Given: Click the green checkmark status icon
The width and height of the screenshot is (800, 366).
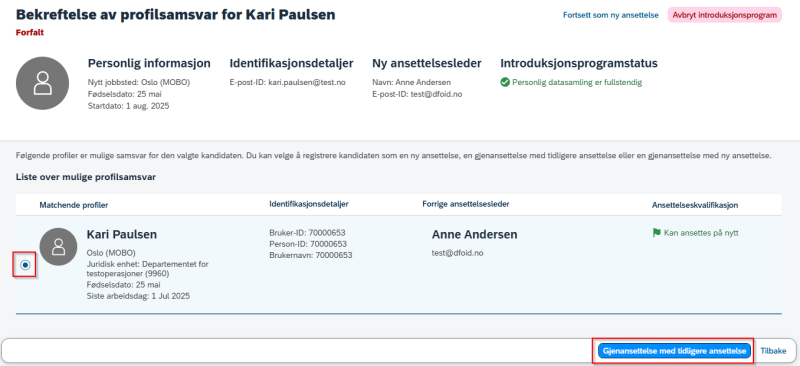Looking at the screenshot, I should [505, 82].
